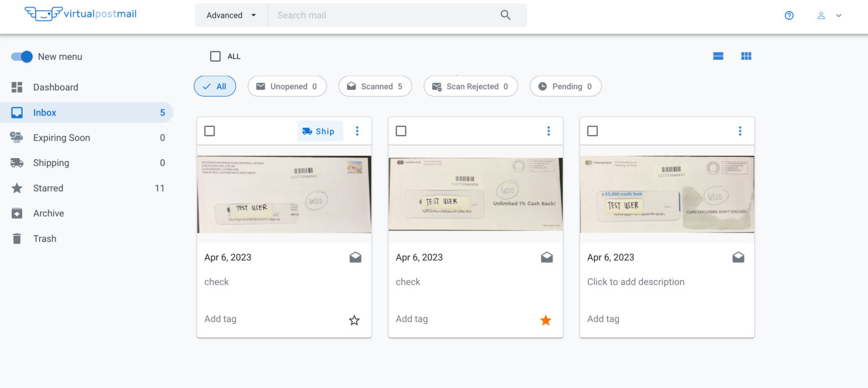Open the Starred mail section

[49, 188]
